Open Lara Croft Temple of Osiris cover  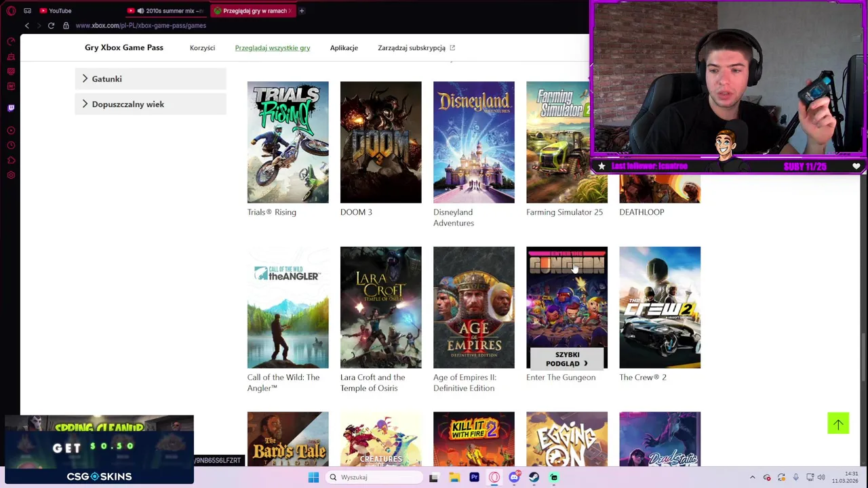click(x=380, y=308)
